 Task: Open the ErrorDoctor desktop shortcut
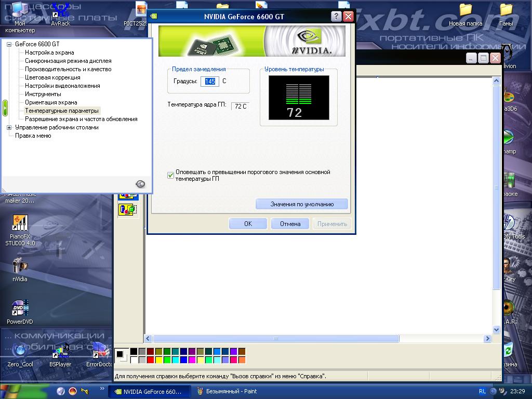(99, 355)
